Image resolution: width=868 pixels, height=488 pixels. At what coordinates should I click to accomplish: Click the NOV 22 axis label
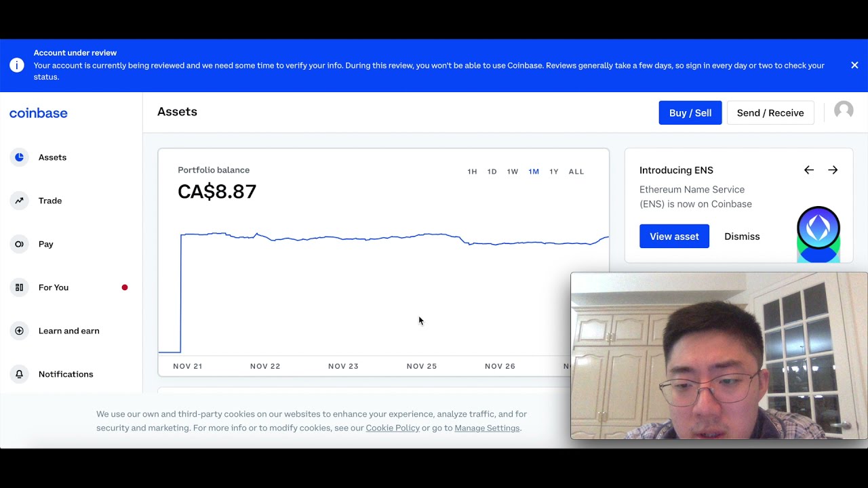pyautogui.click(x=265, y=366)
